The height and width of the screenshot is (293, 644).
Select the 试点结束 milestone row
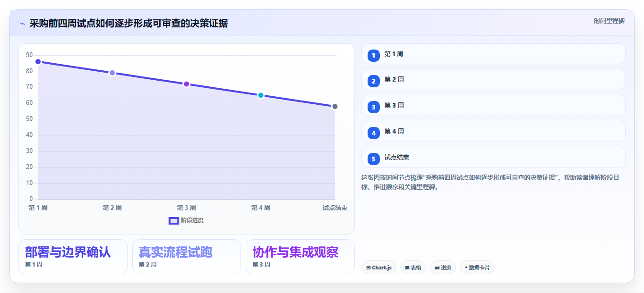click(493, 158)
